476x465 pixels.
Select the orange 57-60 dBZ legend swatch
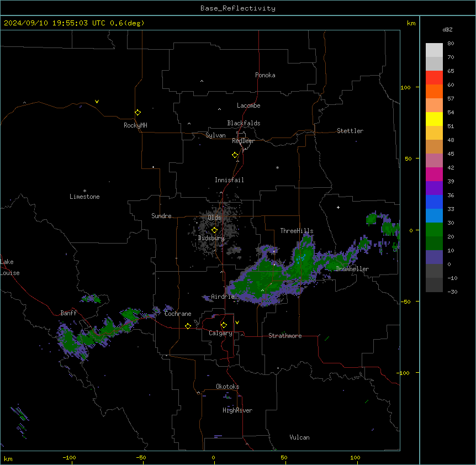(x=434, y=91)
